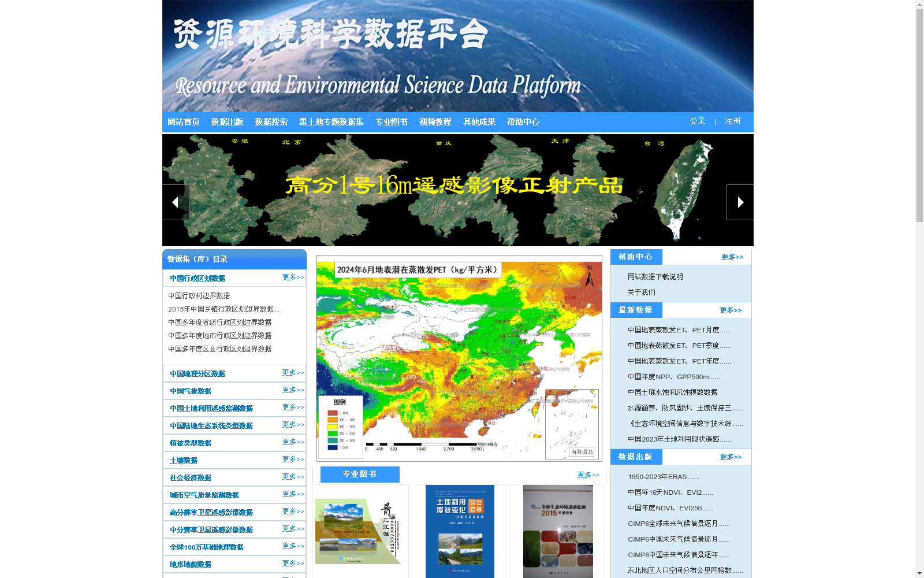Open the 高分辨率卫星遥感影像数据 category
The height and width of the screenshot is (578, 924).
pos(211,513)
